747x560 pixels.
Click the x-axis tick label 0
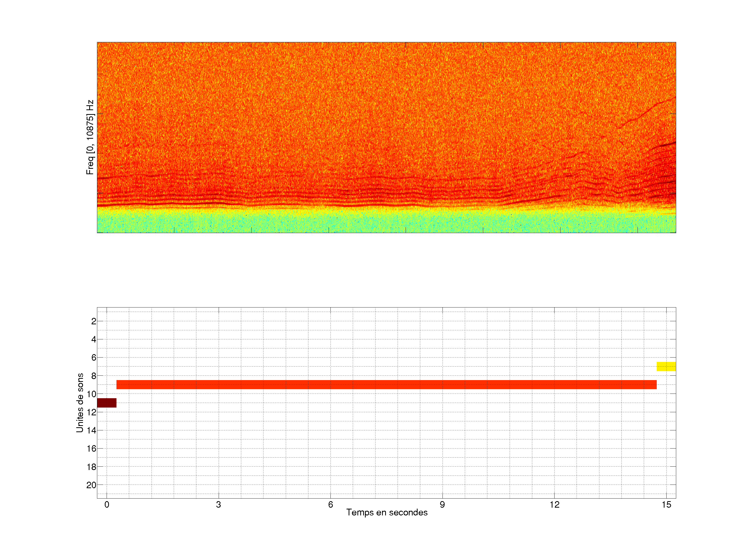tap(107, 505)
